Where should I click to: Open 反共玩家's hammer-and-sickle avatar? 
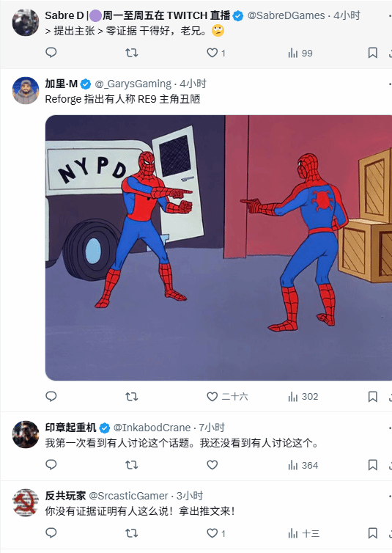tap(26, 502)
